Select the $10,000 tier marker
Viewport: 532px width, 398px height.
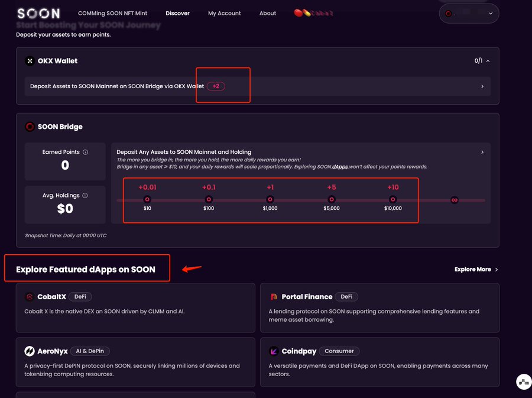[393, 199]
